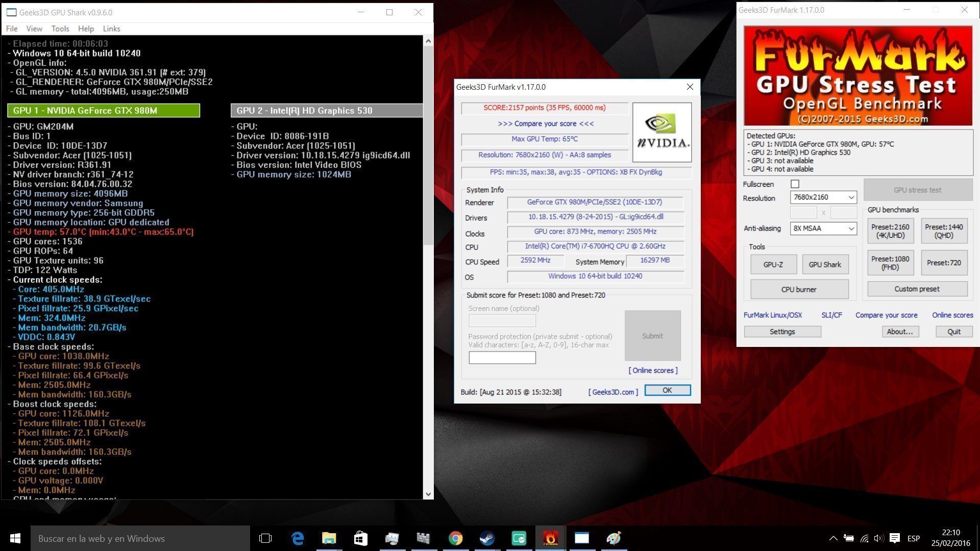Open Google Chrome from the taskbar

[x=455, y=538]
